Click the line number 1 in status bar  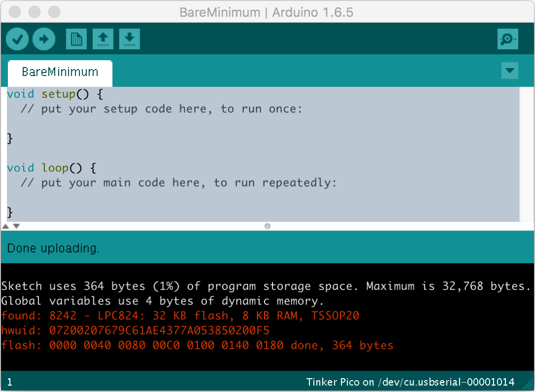click(x=9, y=382)
